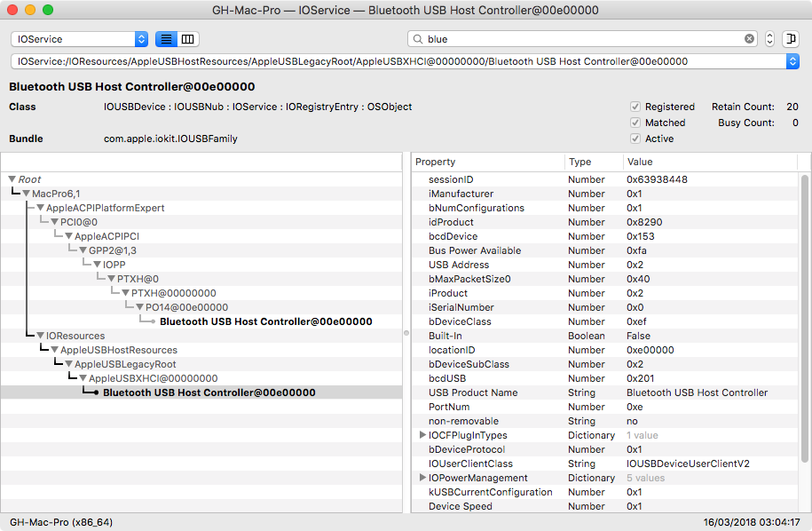The image size is (812, 531).
Task: Collapse the IOPP node
Action: point(97,265)
